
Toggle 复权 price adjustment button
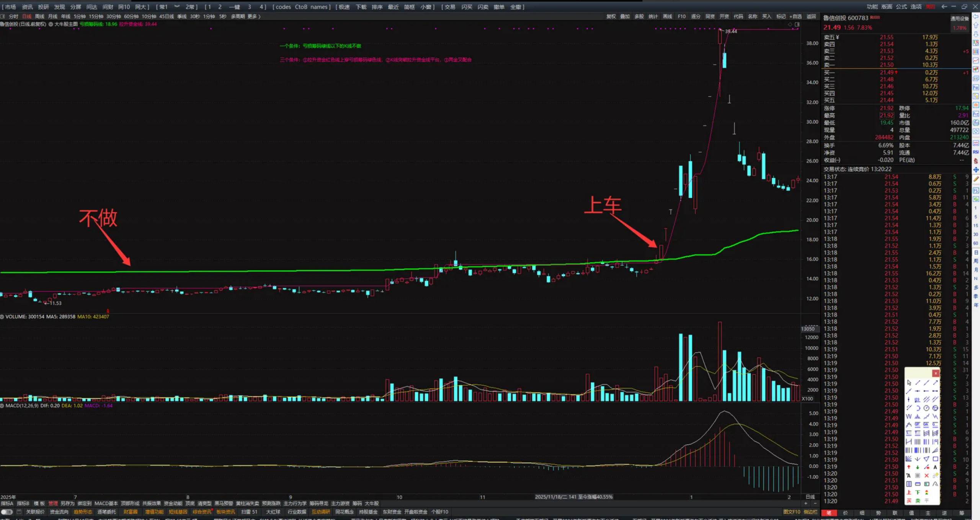(x=611, y=16)
